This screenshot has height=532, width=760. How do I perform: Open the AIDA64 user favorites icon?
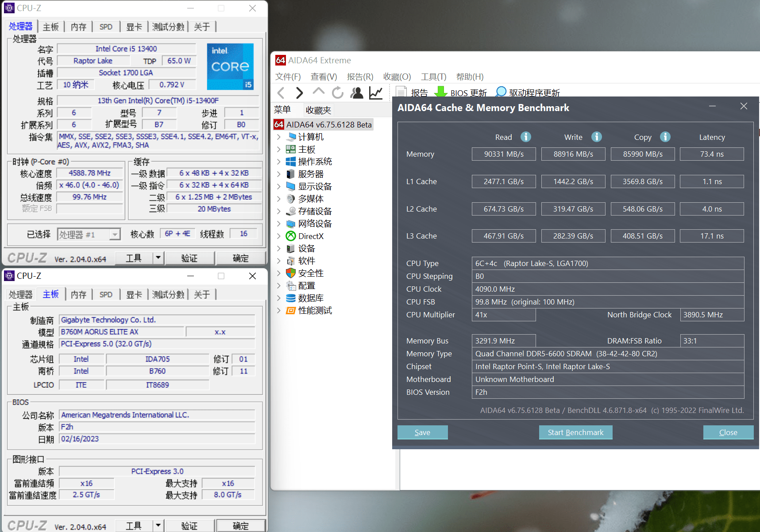(x=357, y=93)
